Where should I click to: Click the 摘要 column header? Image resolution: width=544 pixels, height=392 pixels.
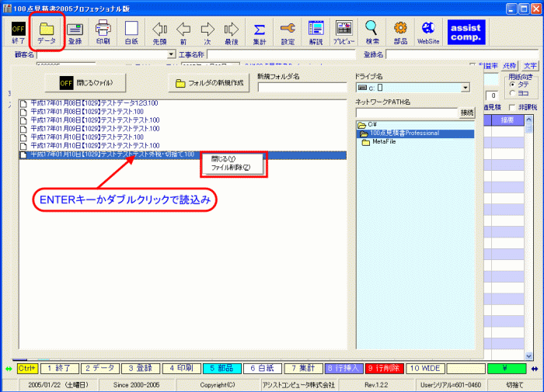[507, 120]
